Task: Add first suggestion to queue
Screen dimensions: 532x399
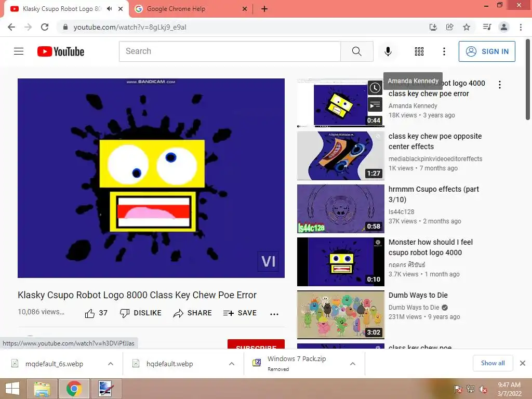Action: click(375, 105)
